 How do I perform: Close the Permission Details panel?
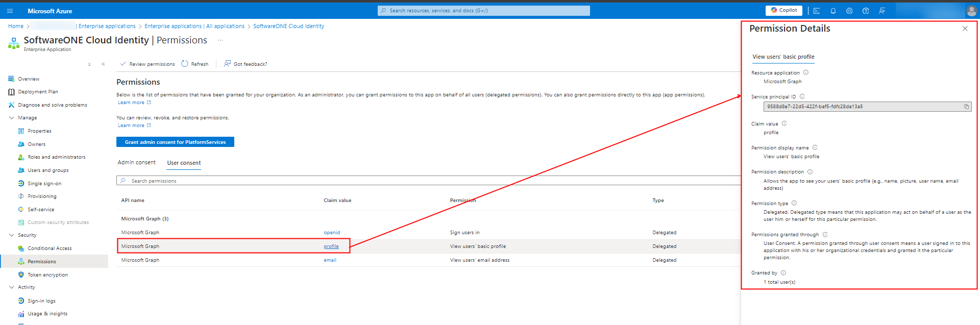coord(965,29)
